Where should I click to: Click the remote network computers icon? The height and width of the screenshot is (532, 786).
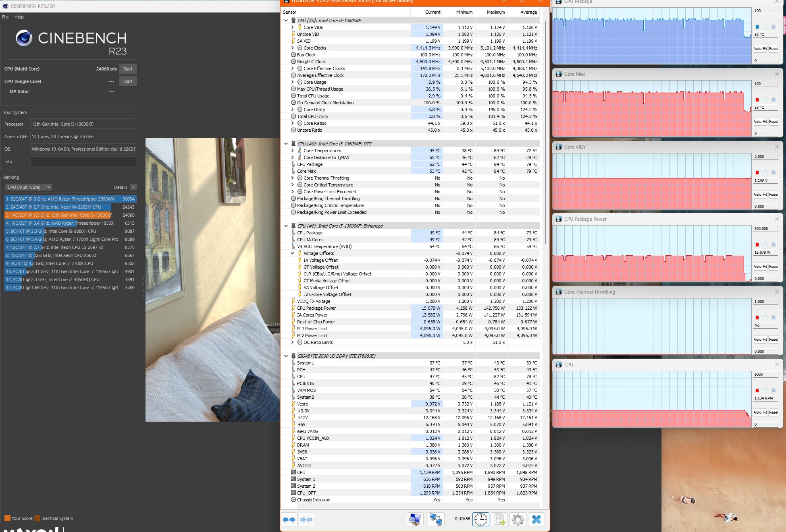tap(436, 520)
